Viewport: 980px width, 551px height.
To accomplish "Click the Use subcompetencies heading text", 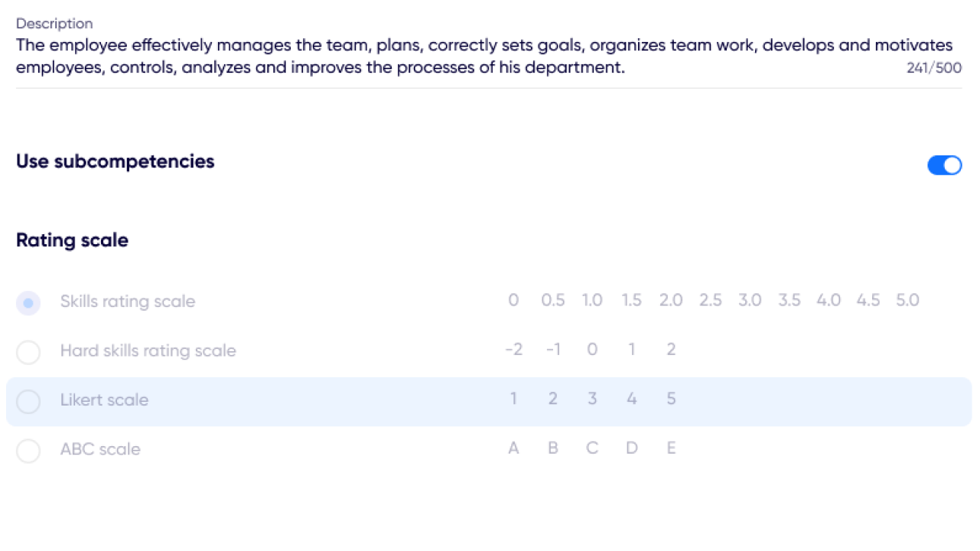I will tap(115, 161).
